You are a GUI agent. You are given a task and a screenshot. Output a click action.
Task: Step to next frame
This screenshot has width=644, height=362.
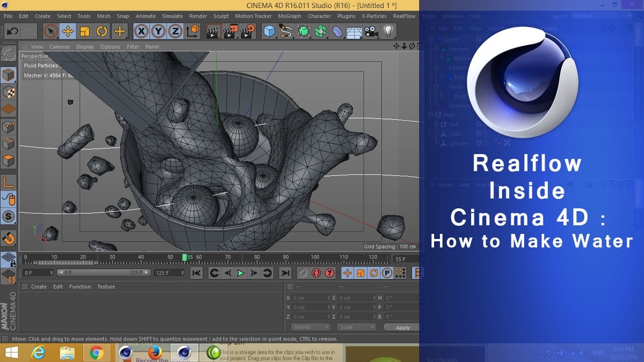[x=254, y=273]
